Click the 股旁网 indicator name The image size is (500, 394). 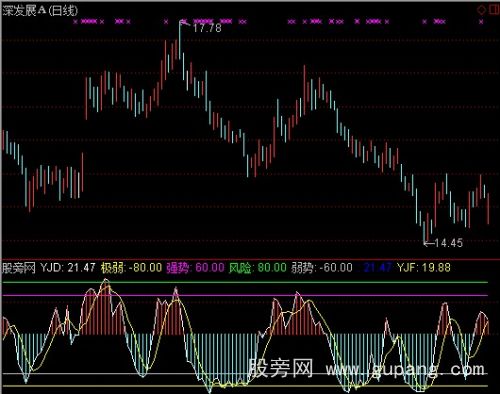[19, 268]
